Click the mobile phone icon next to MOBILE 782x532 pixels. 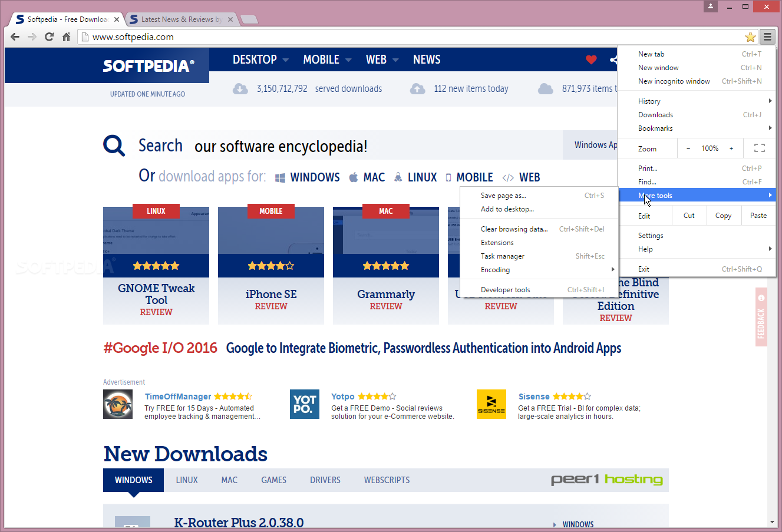coord(448,177)
